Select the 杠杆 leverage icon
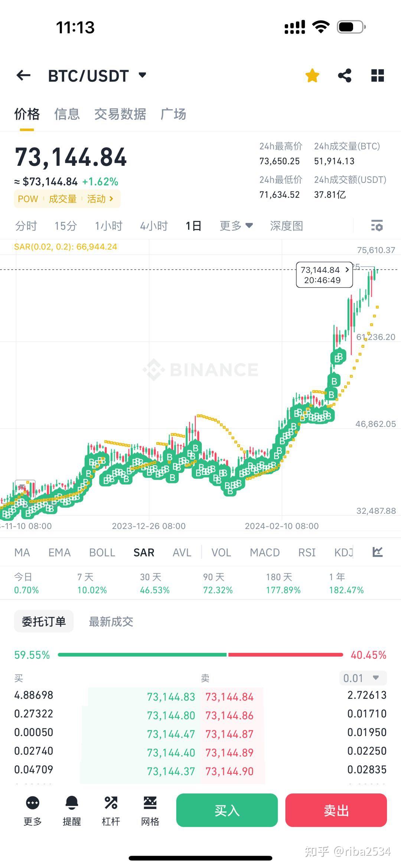This screenshot has width=401, height=868. (110, 811)
